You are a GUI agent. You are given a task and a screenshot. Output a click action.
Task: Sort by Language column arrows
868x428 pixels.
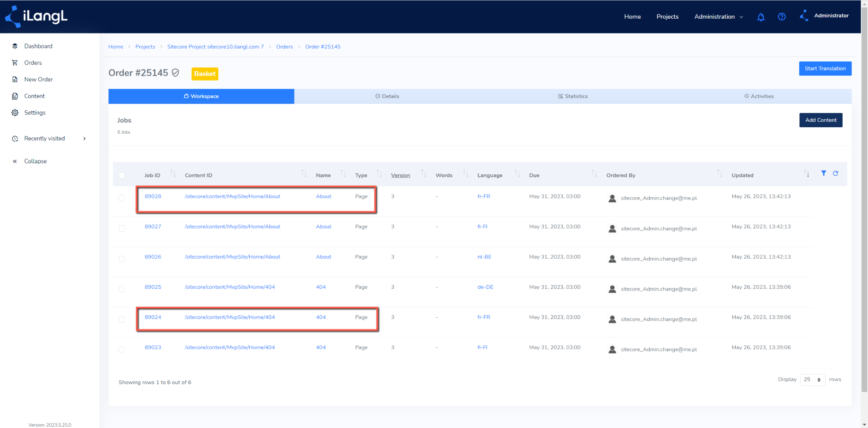[517, 173]
